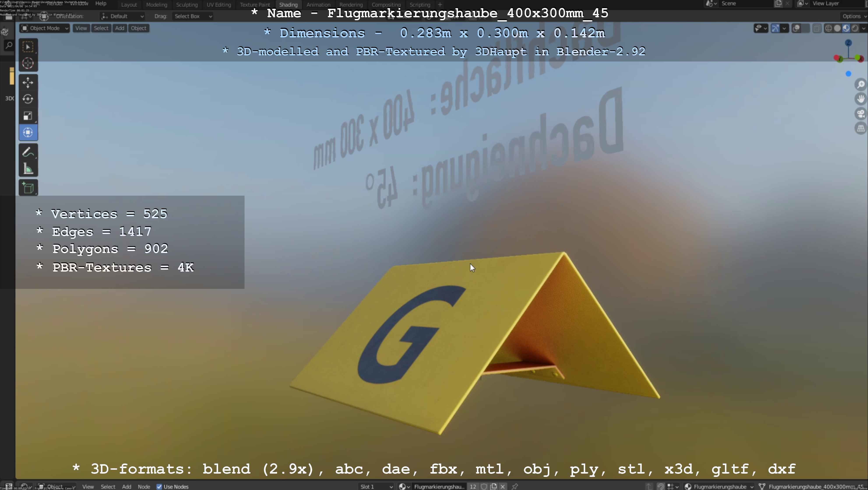Activate the Annotate pencil tool
This screenshot has height=490, width=868.
click(x=28, y=152)
